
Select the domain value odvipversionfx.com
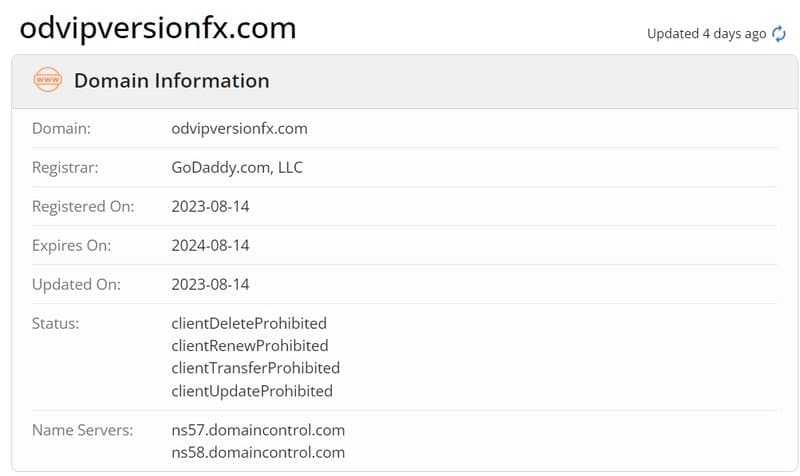[239, 129]
